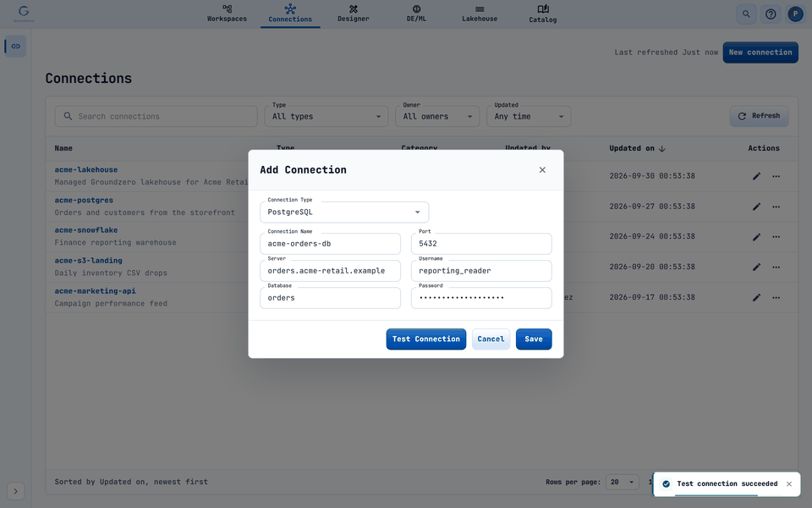
Task: Click 'Sorted by Updated on, newest first' text
Action: click(131, 482)
